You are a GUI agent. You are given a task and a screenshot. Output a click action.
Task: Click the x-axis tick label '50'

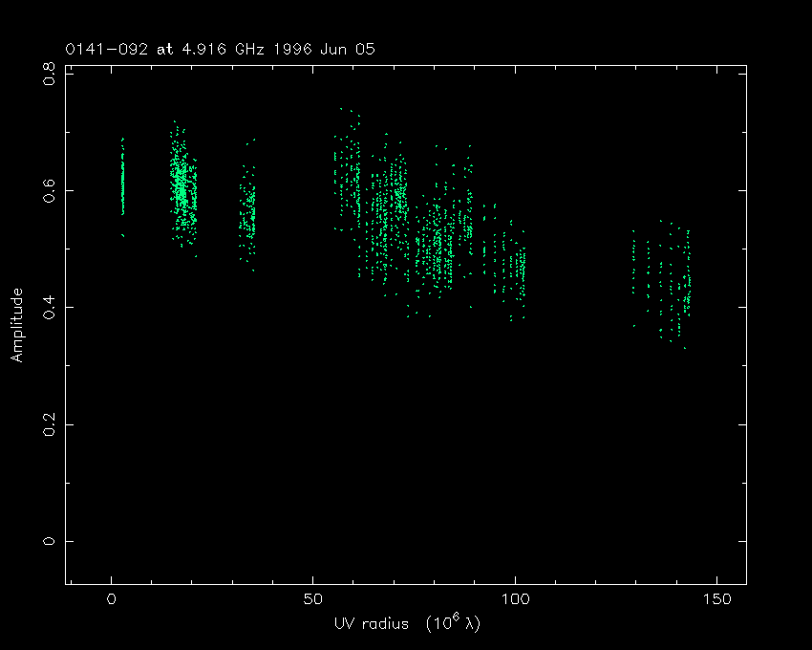pyautogui.click(x=312, y=600)
